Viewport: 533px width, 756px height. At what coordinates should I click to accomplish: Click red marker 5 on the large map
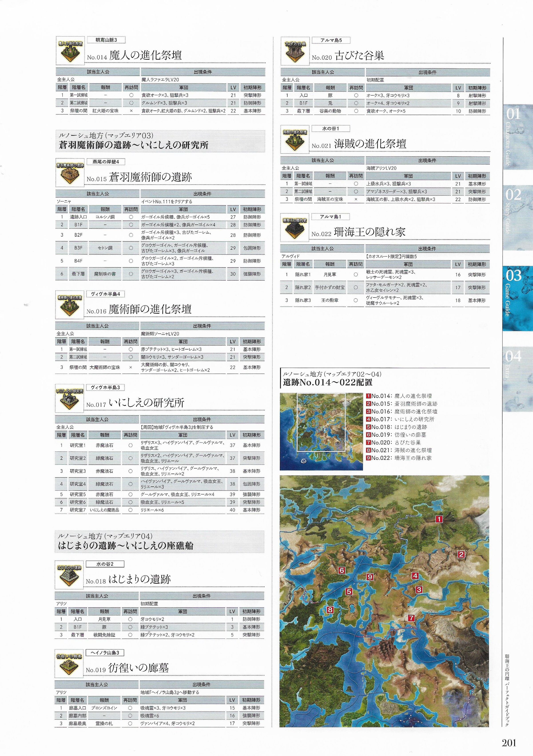tap(349, 592)
